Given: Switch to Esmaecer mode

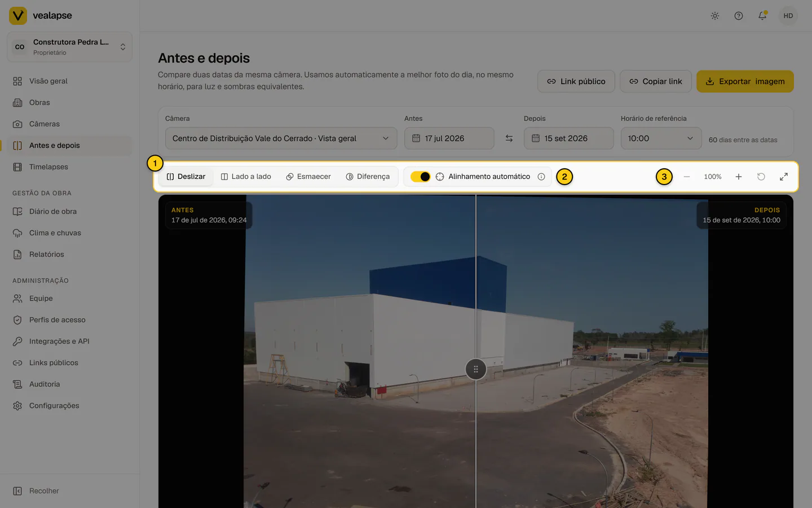Looking at the screenshot, I should (x=308, y=177).
